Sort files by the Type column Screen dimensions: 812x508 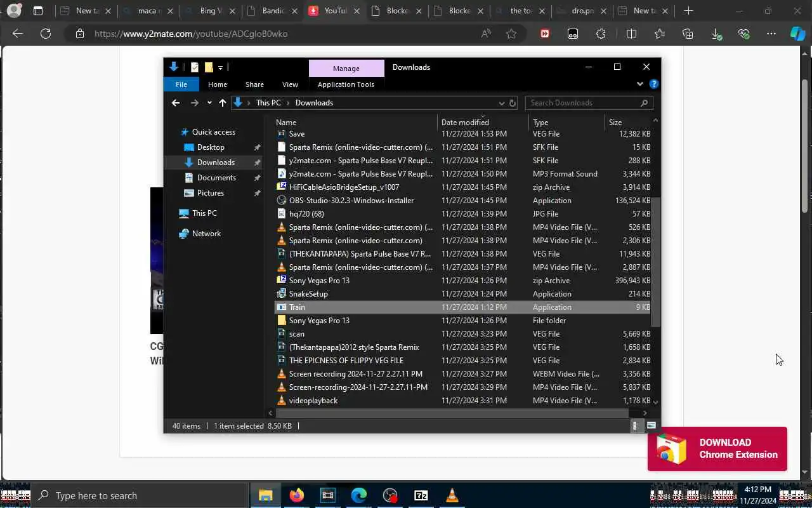coord(566,123)
